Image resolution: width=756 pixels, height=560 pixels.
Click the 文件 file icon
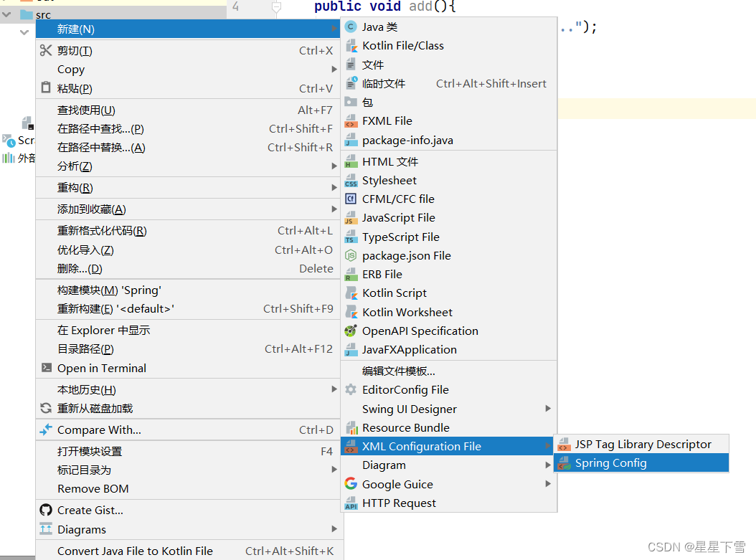point(351,65)
